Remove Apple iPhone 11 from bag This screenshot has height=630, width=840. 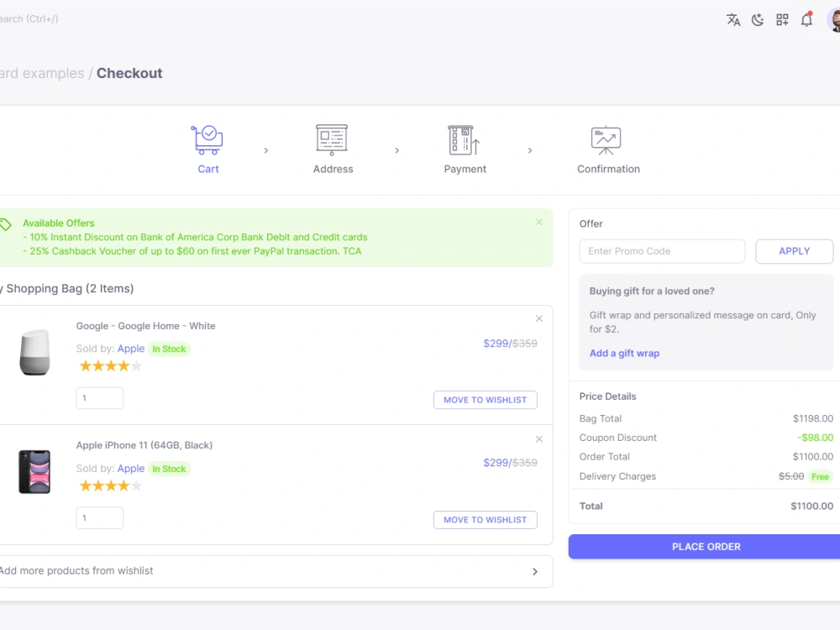pos(539,439)
